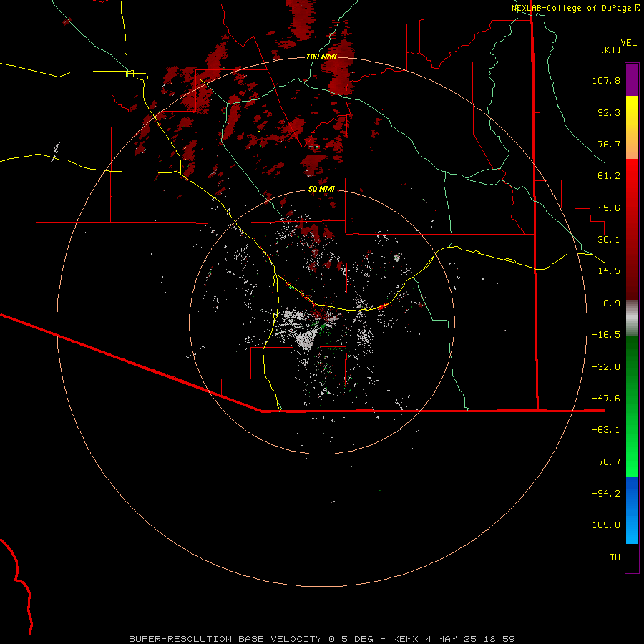Select the blue segment of velocity color bar

click(x=632, y=510)
